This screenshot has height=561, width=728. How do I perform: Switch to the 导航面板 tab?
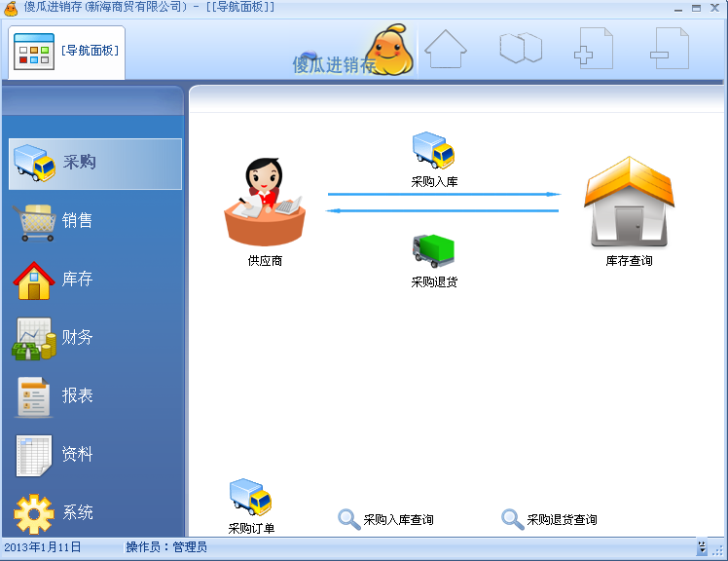coord(67,49)
